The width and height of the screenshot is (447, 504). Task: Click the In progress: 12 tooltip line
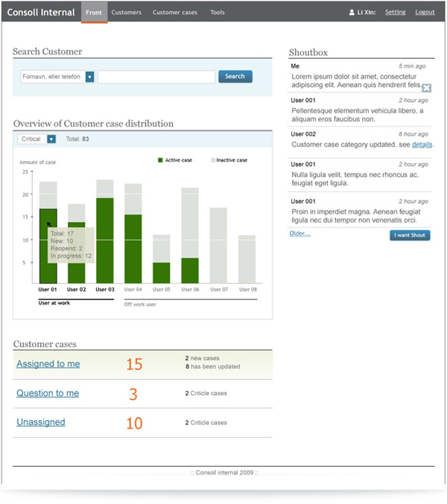click(71, 256)
